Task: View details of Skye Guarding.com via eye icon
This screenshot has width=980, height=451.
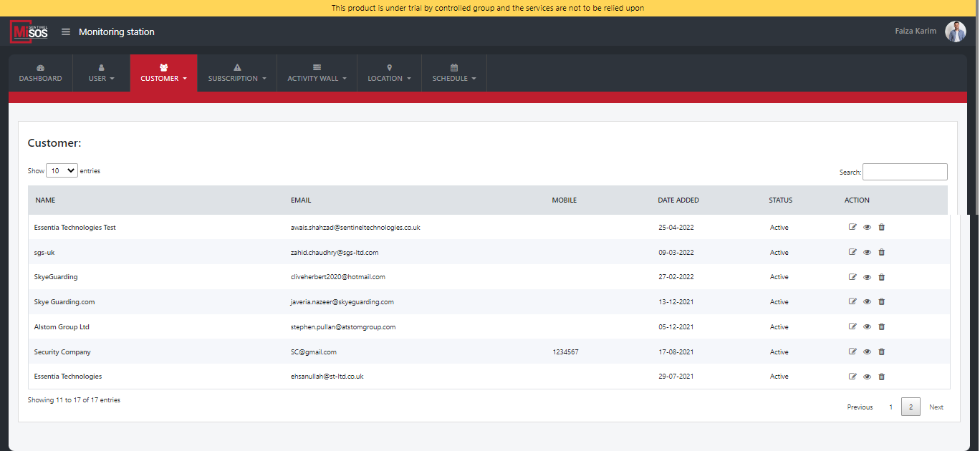Action: click(x=867, y=302)
